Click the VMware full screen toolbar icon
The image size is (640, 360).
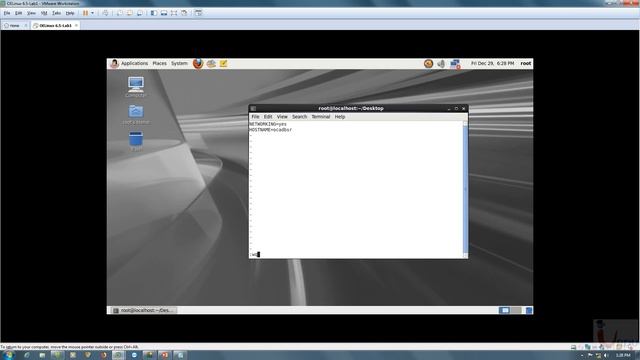click(174, 13)
